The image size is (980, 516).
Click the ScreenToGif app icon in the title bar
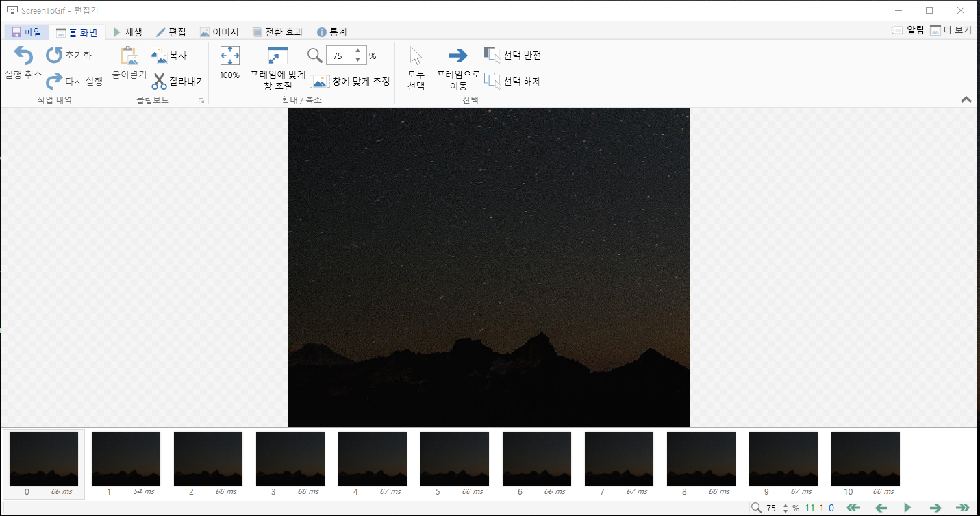pos(11,10)
